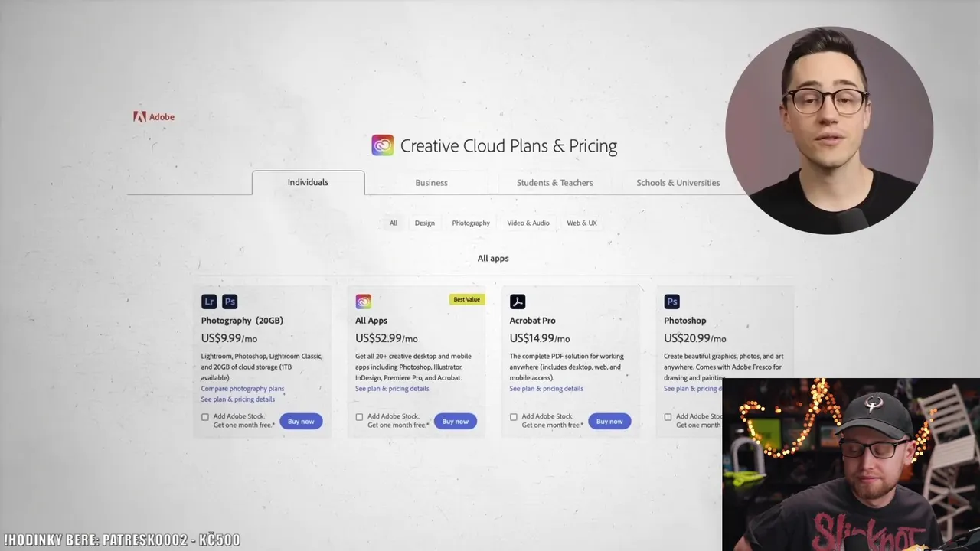
Task: Click the Photography (20GB) plan title
Action: [x=242, y=321]
